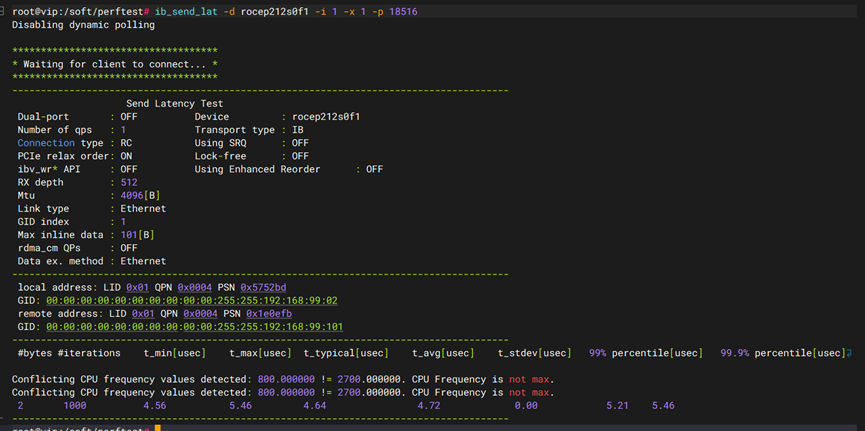Click the yellow cursor at the bottom prompt

tap(158, 428)
